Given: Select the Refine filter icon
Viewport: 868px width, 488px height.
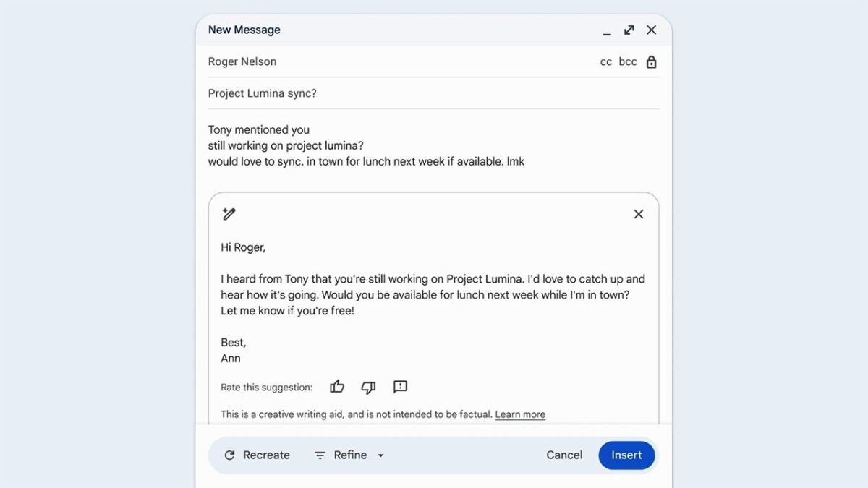Looking at the screenshot, I should [x=320, y=455].
